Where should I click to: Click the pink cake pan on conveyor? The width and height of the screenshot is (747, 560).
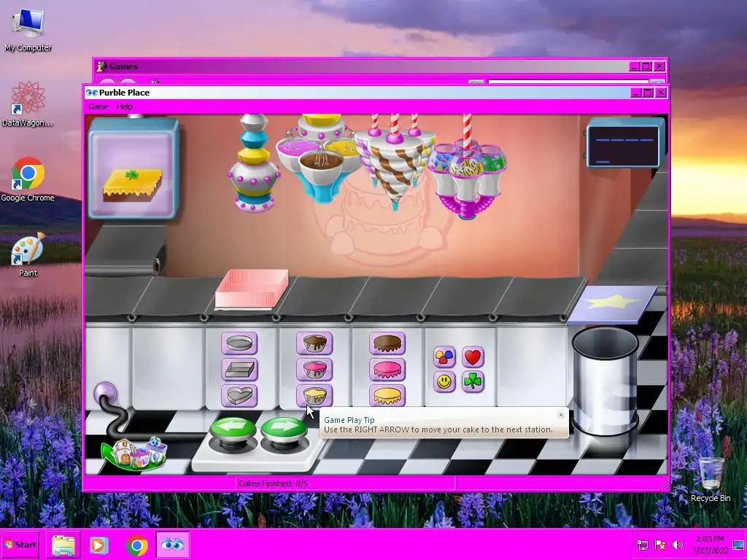click(252, 289)
